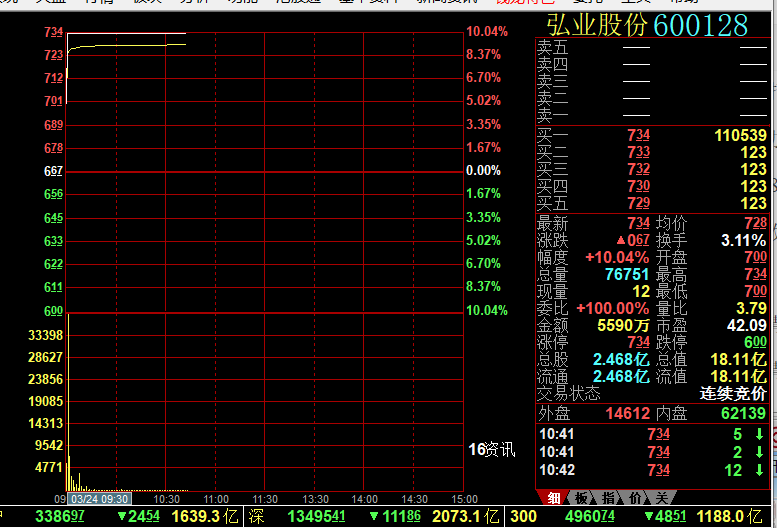Click the Shenzhen index value 1349541
This screenshot has height=528, width=777.
317,517
